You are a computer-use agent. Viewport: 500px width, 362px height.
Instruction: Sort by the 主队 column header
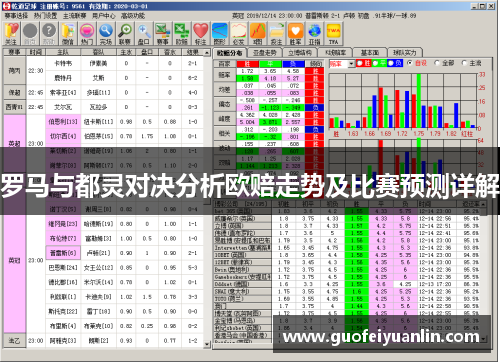(63, 52)
